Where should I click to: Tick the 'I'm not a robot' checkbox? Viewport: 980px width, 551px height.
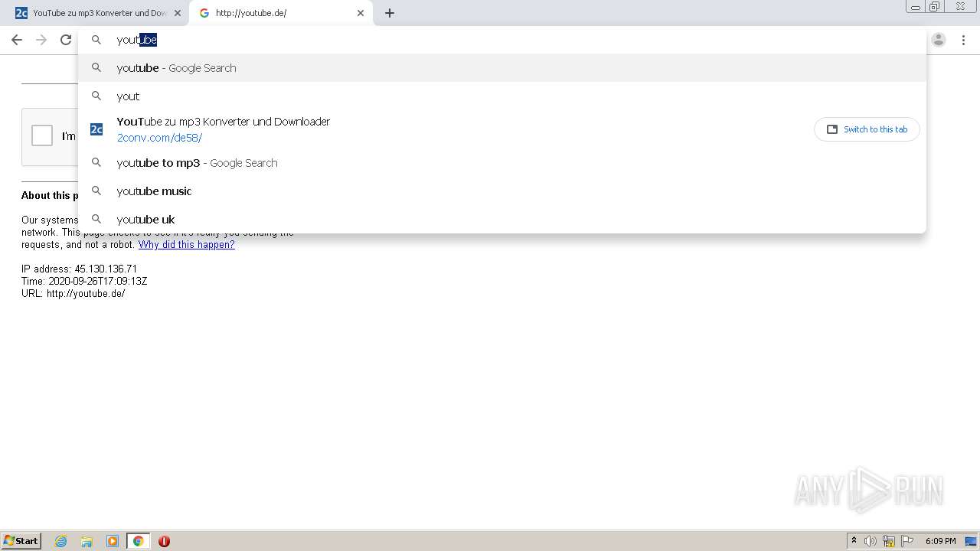click(x=42, y=135)
